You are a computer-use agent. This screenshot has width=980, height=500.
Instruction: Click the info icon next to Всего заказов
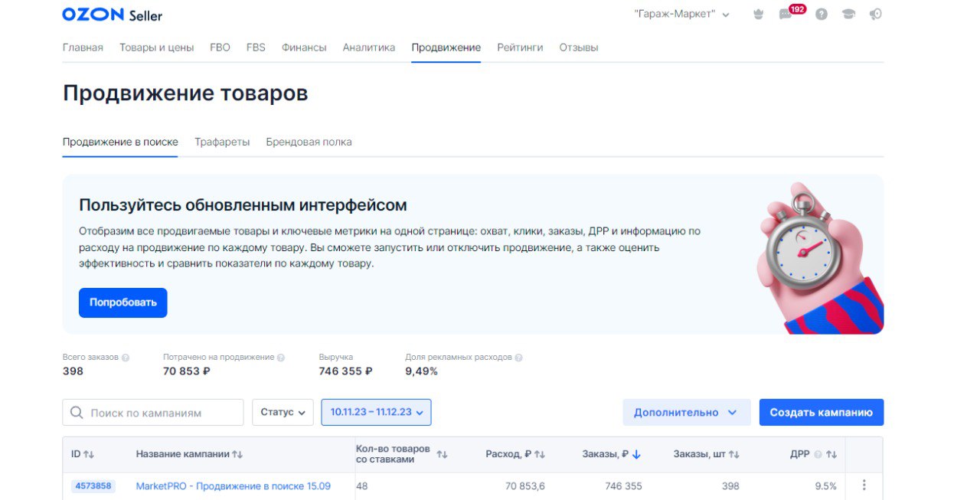point(126,358)
